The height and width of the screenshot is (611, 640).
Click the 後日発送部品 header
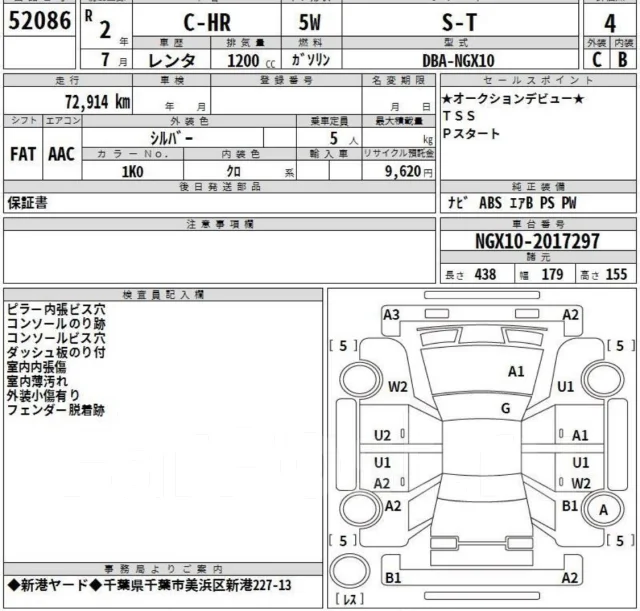pos(220,187)
